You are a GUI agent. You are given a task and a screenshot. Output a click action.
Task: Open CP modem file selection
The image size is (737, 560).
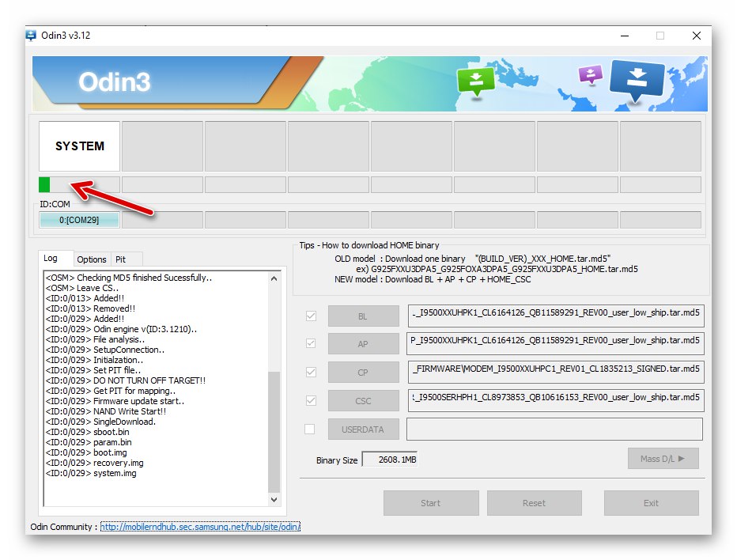363,372
